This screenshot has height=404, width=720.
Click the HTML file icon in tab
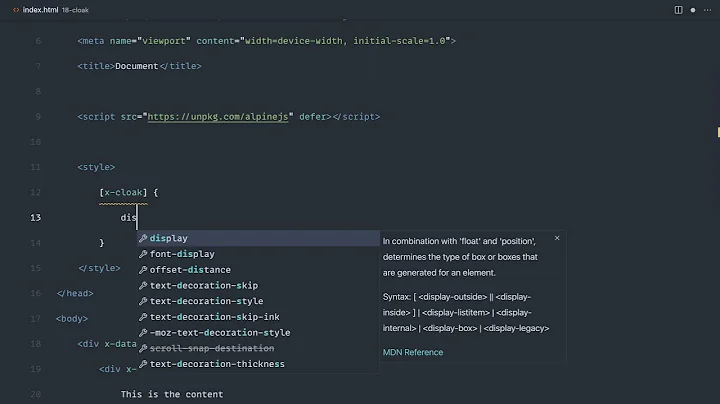pos(16,10)
